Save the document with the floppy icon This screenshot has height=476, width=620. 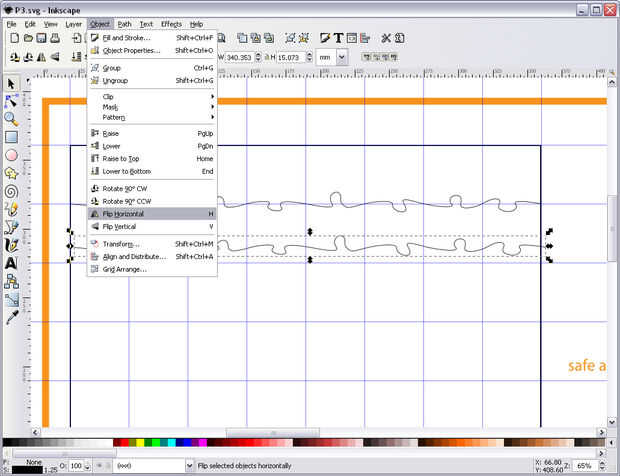coord(42,38)
